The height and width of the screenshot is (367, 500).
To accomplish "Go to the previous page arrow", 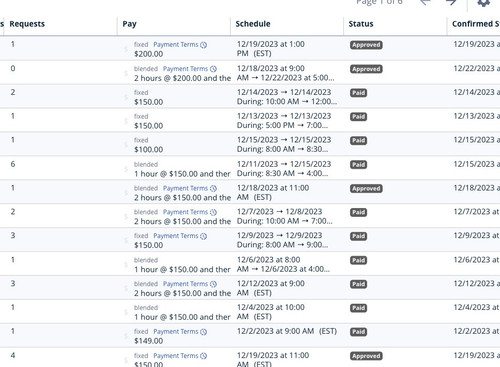I will tap(425, 2).
